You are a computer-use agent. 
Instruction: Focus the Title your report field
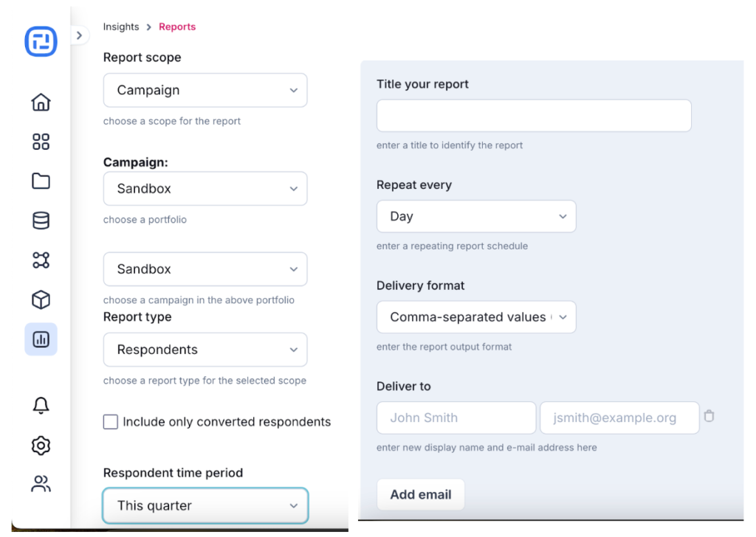534,116
